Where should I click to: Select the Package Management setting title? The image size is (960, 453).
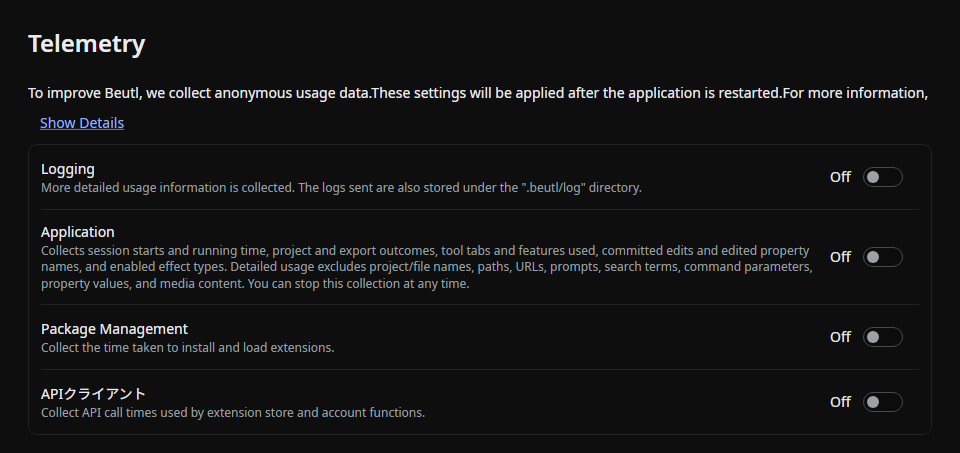114,329
